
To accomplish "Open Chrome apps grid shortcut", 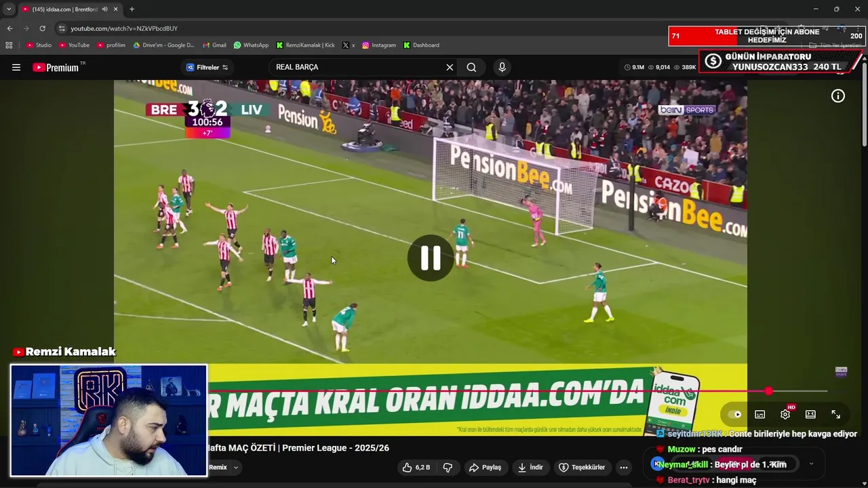I will click(9, 45).
